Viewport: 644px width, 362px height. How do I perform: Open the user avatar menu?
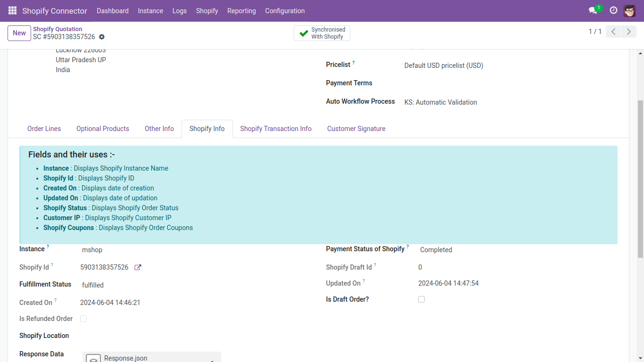pyautogui.click(x=629, y=10)
